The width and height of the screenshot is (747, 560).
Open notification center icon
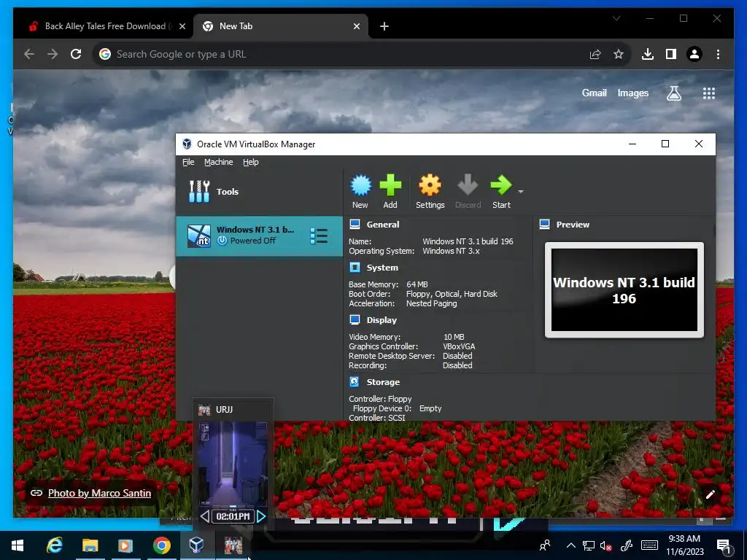click(724, 546)
